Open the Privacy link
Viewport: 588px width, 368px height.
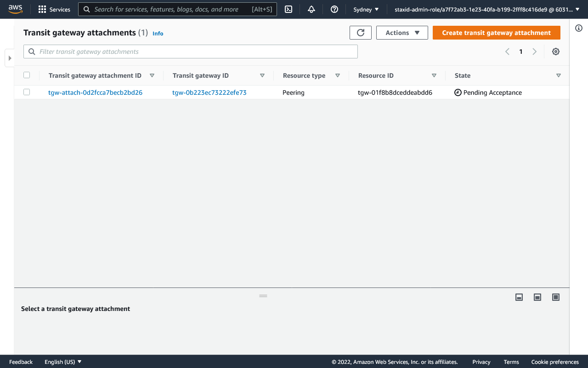(481, 362)
